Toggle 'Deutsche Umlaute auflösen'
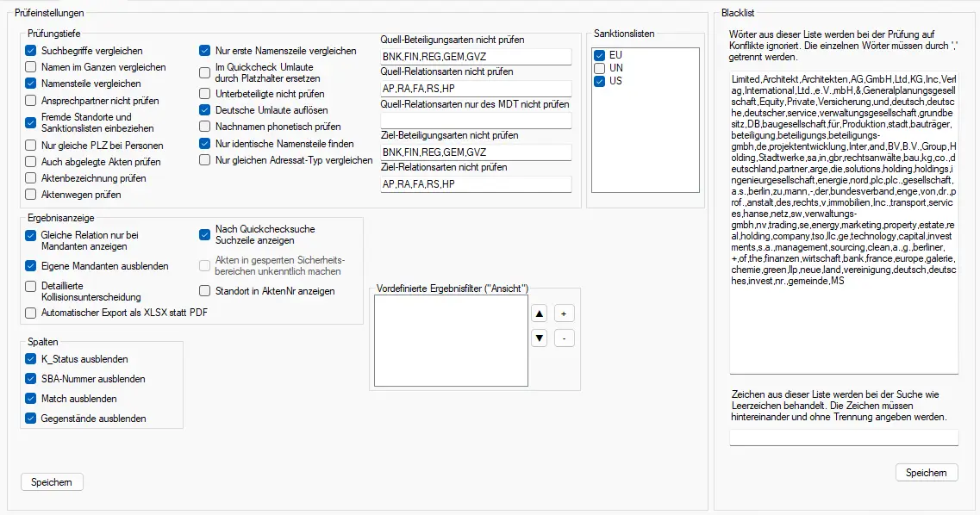The height and width of the screenshot is (515, 980). tap(204, 110)
